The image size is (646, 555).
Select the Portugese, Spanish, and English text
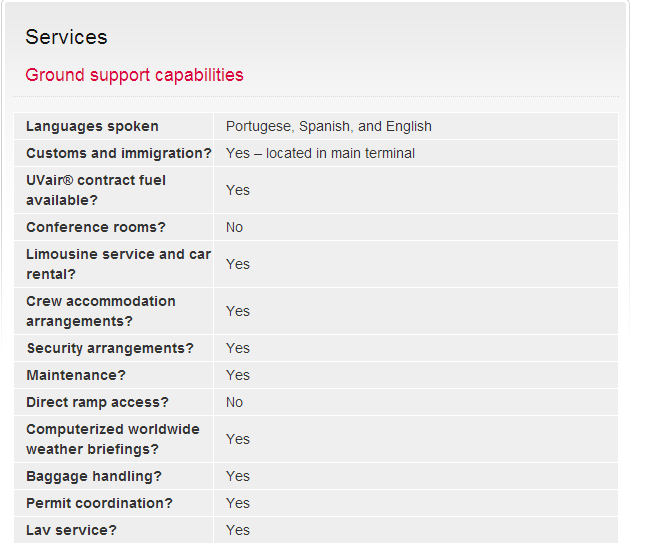pos(329,126)
